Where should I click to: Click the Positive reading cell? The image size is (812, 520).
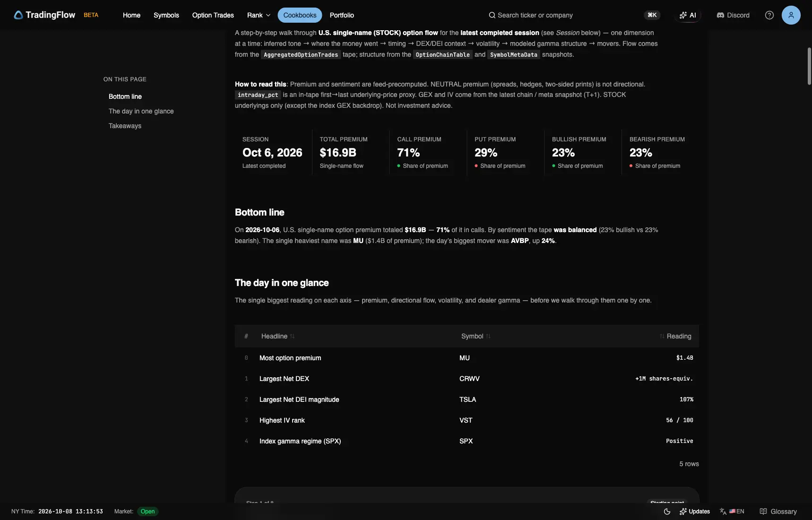tap(680, 441)
